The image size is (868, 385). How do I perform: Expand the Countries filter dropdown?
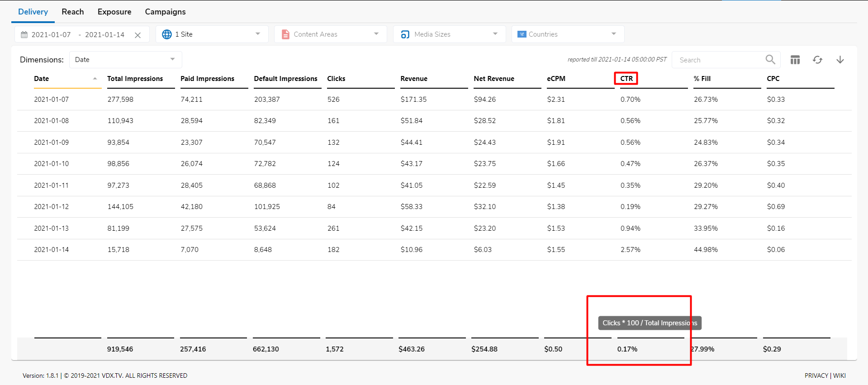(x=613, y=34)
